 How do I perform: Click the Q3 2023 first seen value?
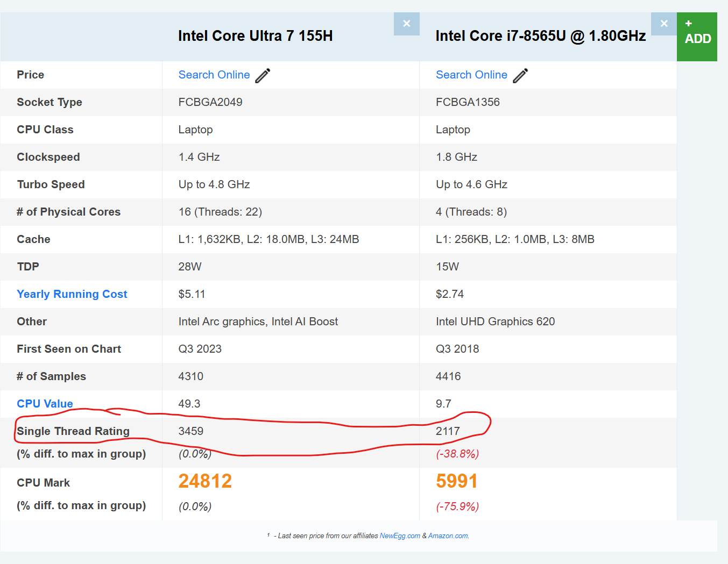point(200,349)
